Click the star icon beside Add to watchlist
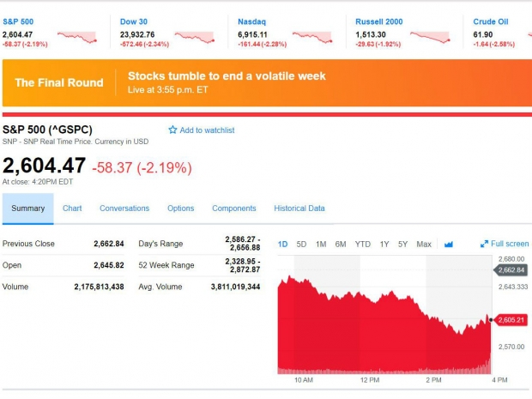 (x=172, y=130)
